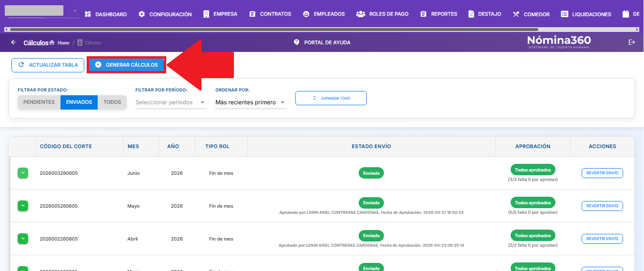Filter by Todos status
The width and height of the screenshot is (644, 271).
click(x=112, y=102)
